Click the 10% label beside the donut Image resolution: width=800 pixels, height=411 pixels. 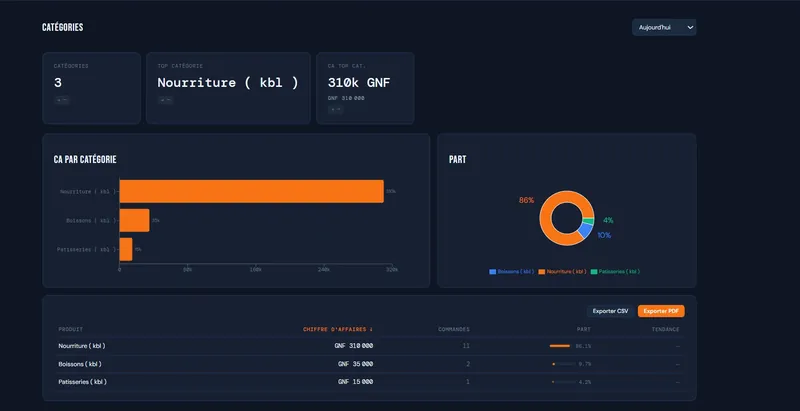(x=604, y=235)
